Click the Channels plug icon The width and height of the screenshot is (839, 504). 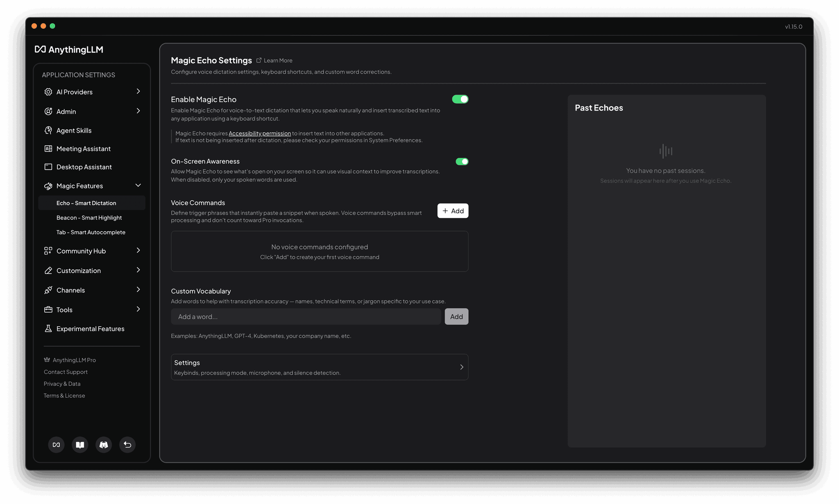[x=48, y=290]
